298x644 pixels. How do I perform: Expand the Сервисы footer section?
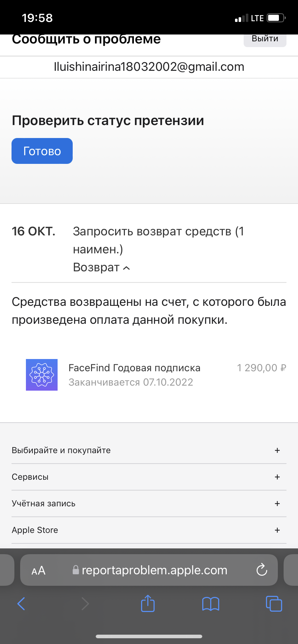pyautogui.click(x=277, y=477)
